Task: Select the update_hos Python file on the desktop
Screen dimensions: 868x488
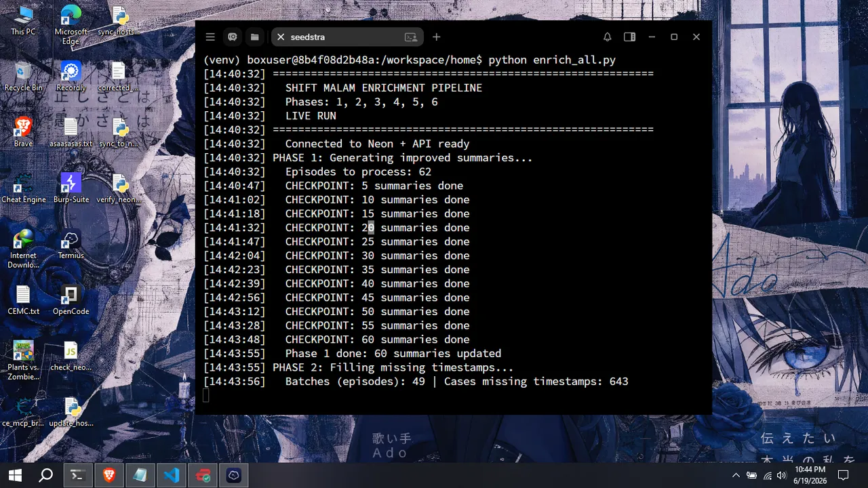Action: (x=71, y=412)
